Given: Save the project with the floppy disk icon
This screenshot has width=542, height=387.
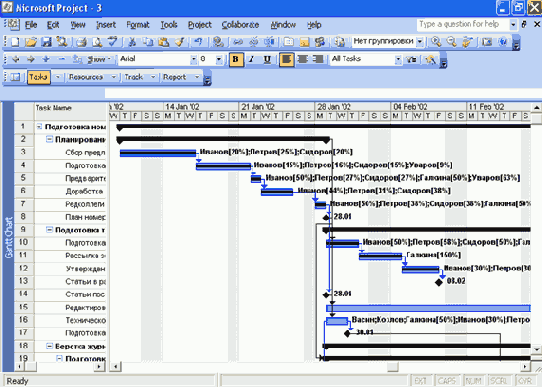Looking at the screenshot, I should click(46, 42).
